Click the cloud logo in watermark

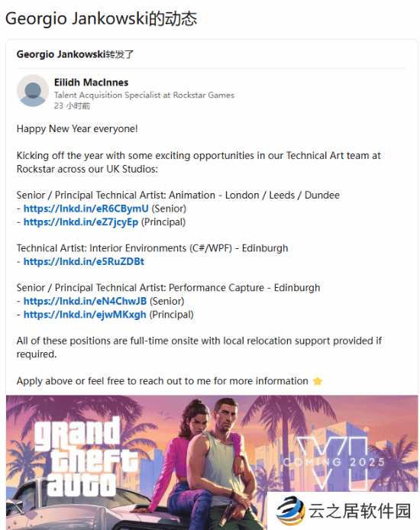(290, 510)
